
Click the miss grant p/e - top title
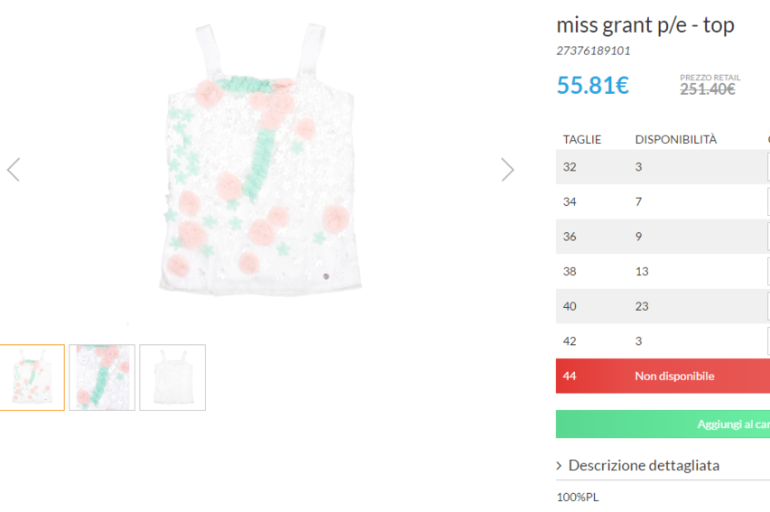645,25
